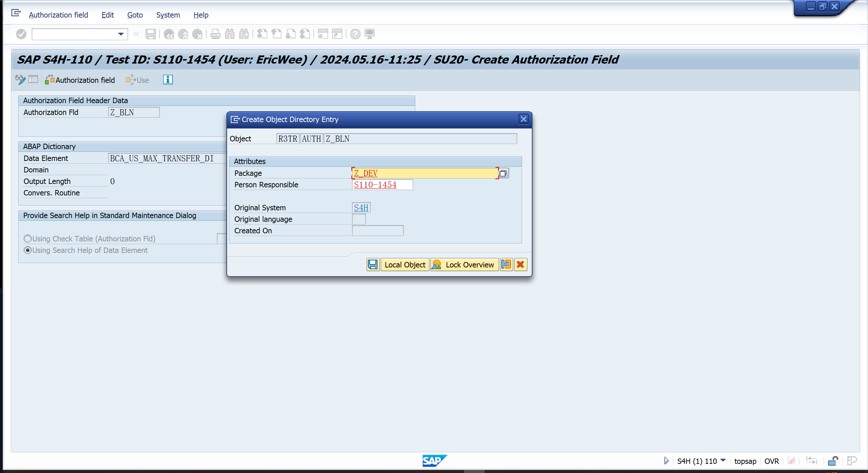Toggle the OVR insert mode indicator

pos(771,461)
